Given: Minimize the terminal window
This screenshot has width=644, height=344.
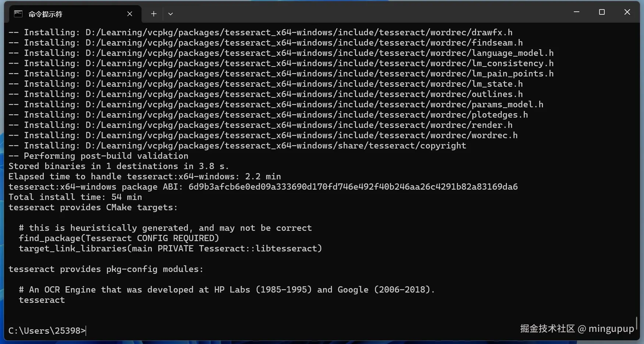Looking at the screenshot, I should 576,12.
